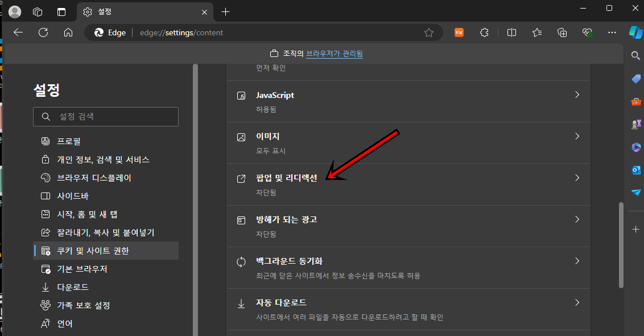
Task: Open the extensions puzzle icon
Action: (x=484, y=32)
